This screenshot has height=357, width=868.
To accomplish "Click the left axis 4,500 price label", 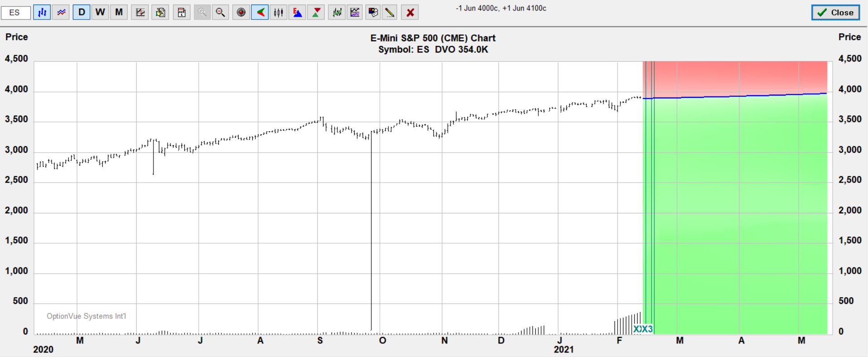I will click(x=16, y=58).
